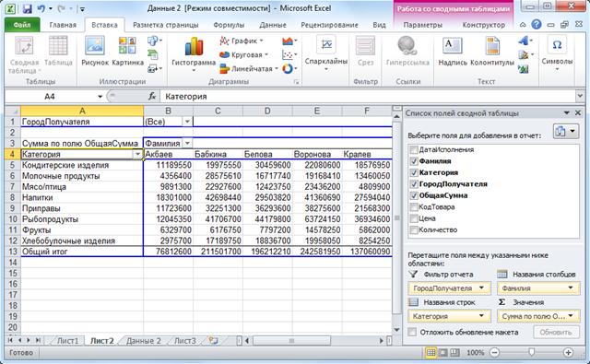
Task: Check the ДатаИсполнения field checkbox
Action: [x=414, y=149]
